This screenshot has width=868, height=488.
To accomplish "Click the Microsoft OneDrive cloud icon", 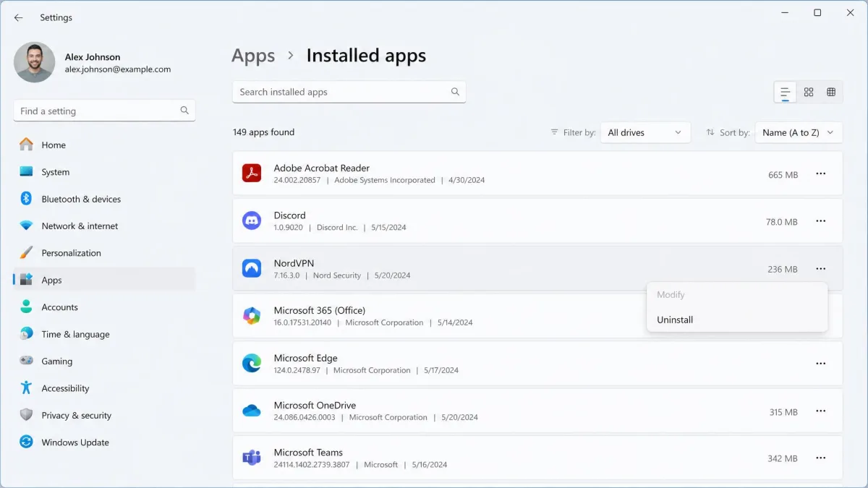I will [x=252, y=411].
